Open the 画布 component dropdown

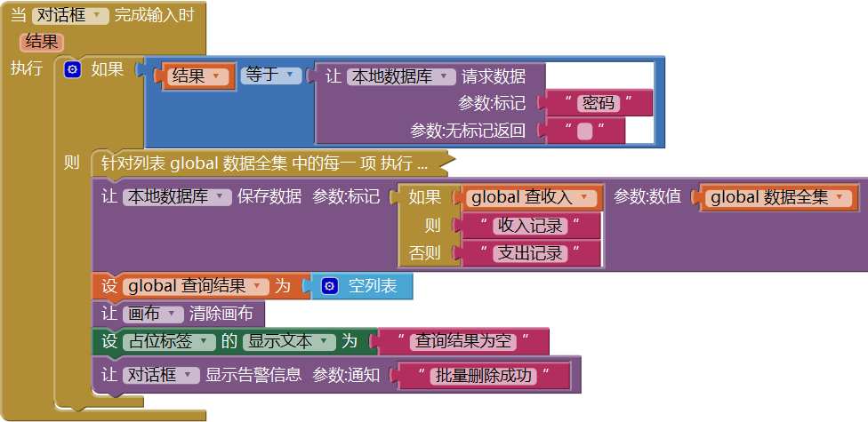(x=152, y=315)
